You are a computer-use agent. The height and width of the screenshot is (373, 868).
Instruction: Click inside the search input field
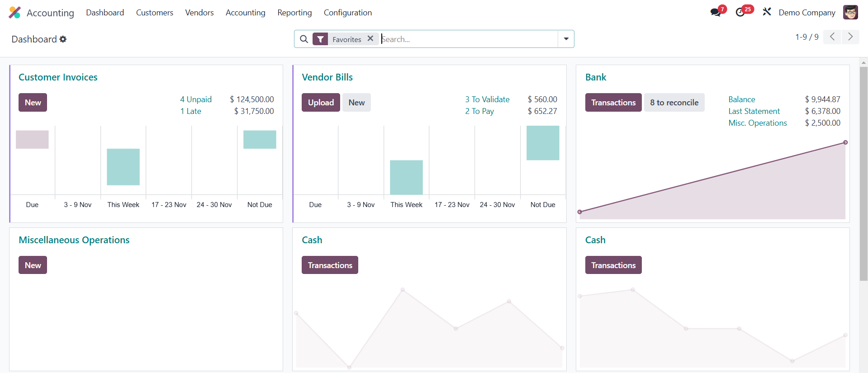click(x=468, y=39)
